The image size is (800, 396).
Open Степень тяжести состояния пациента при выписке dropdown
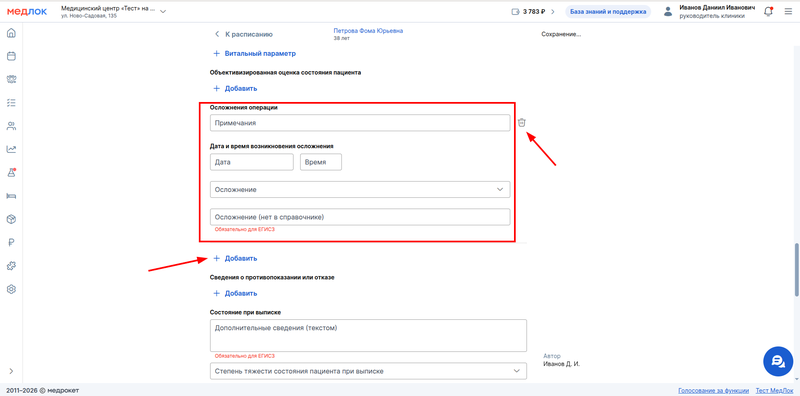point(368,371)
